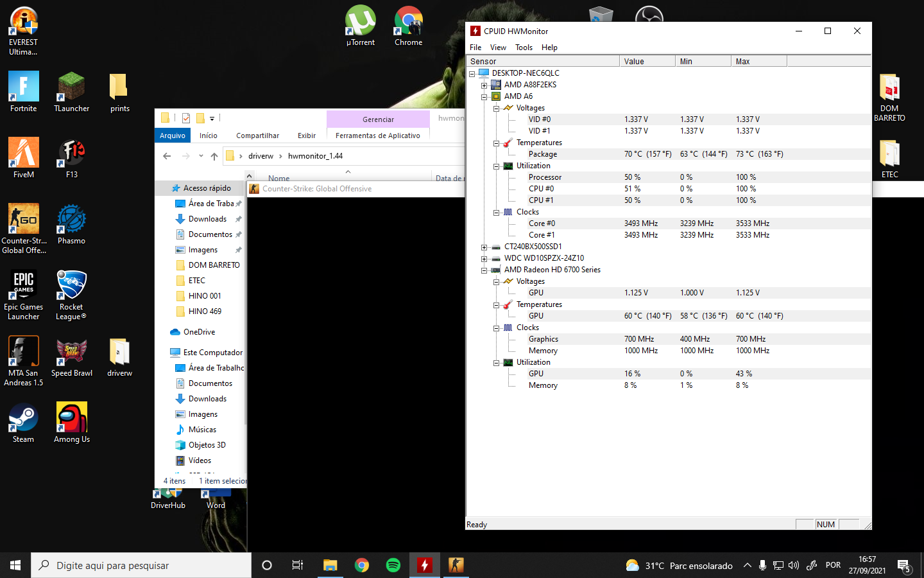Collapse the AMD A6 Voltages group
Viewport: 924px width, 578px height.
(x=496, y=108)
